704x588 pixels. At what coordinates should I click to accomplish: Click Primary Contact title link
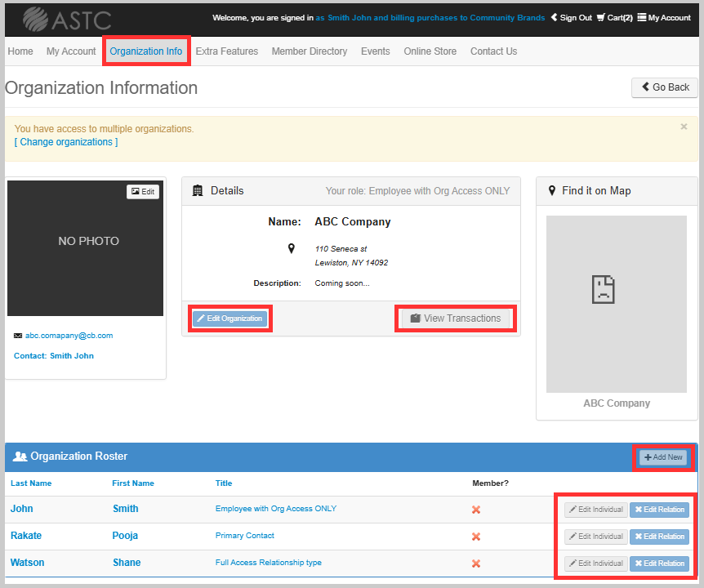(x=245, y=536)
